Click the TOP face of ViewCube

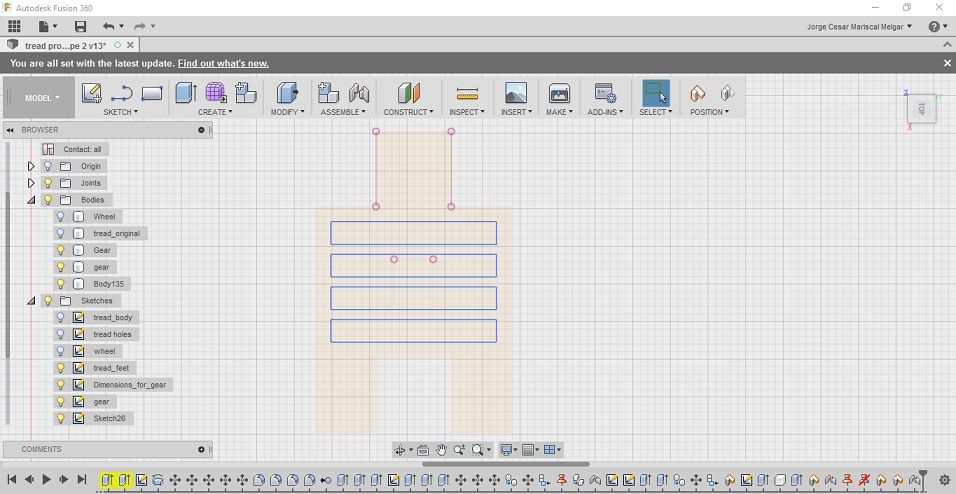(921, 109)
